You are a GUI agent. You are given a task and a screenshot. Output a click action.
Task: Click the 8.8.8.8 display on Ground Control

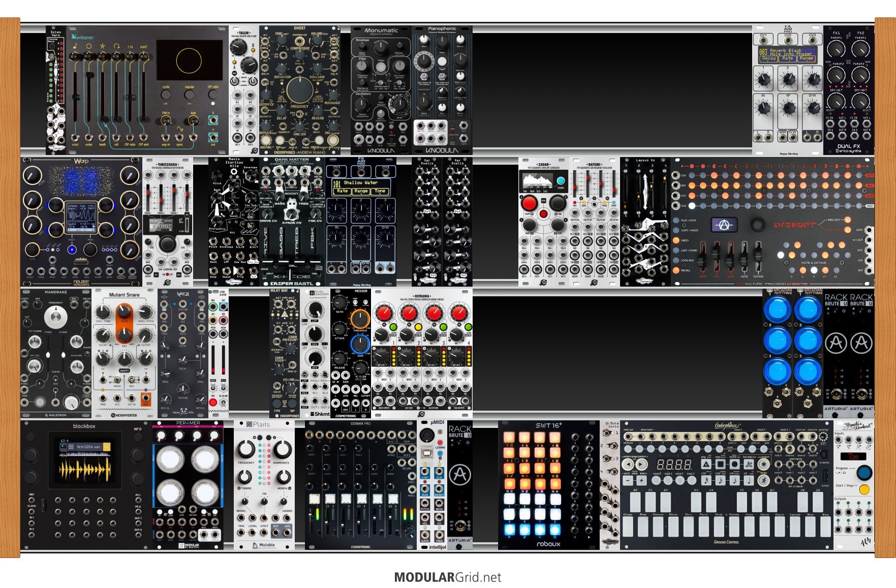[674, 465]
